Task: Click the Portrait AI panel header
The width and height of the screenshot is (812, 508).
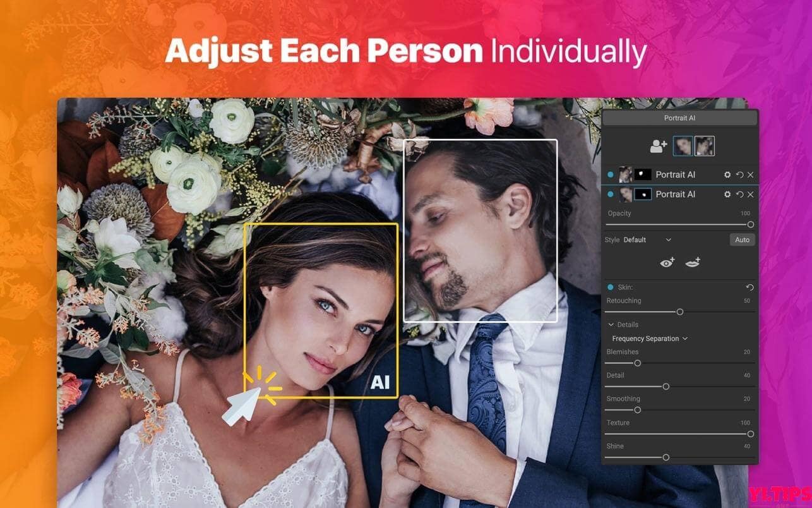Action: click(680, 118)
